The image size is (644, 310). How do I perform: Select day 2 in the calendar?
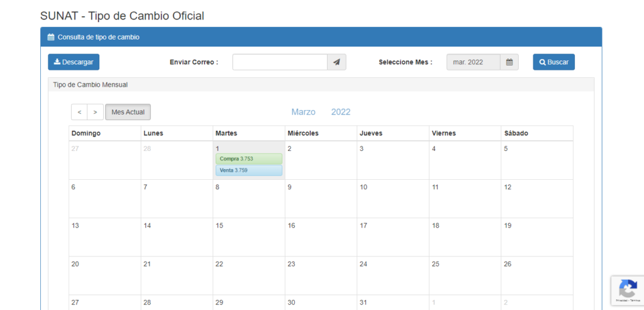pos(321,160)
